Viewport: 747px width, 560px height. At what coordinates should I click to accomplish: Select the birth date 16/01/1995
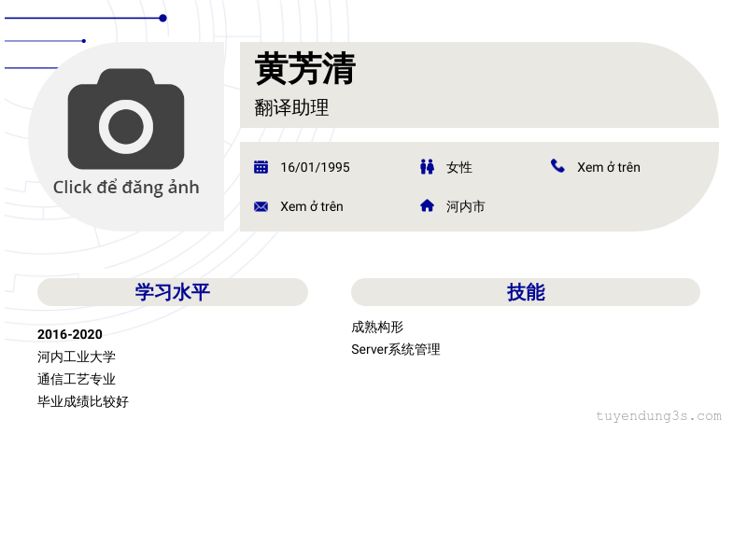click(x=315, y=167)
